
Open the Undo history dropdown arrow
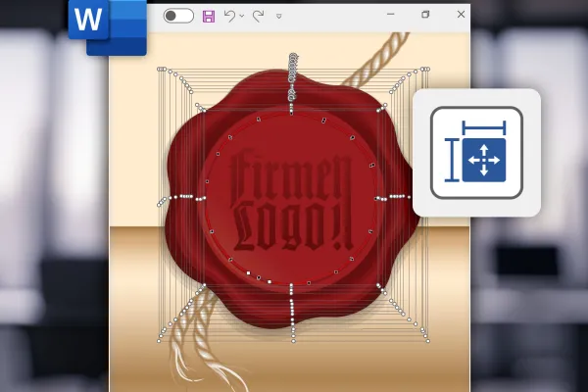click(242, 16)
